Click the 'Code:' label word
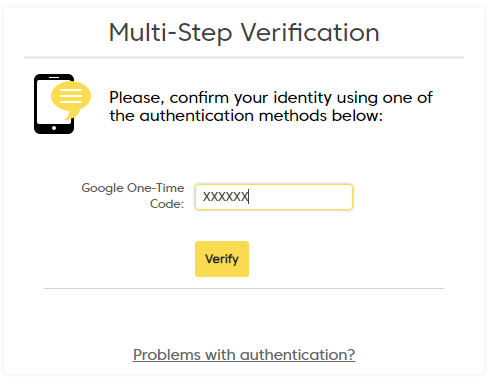Image resolution: width=491 pixels, height=385 pixels. coord(167,204)
